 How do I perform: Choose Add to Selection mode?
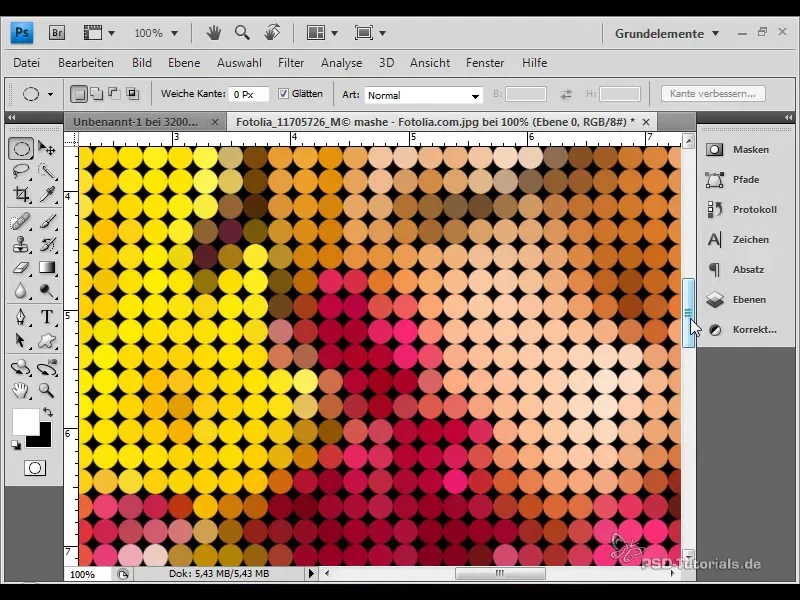point(96,94)
